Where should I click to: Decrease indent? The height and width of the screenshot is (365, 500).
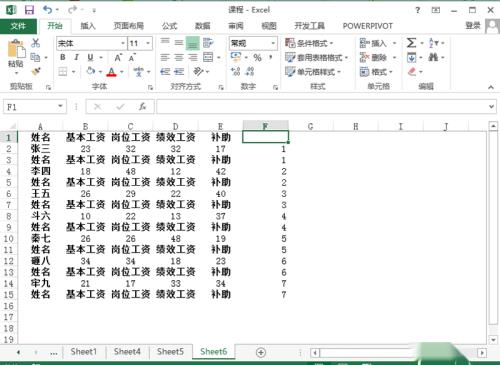(165, 71)
